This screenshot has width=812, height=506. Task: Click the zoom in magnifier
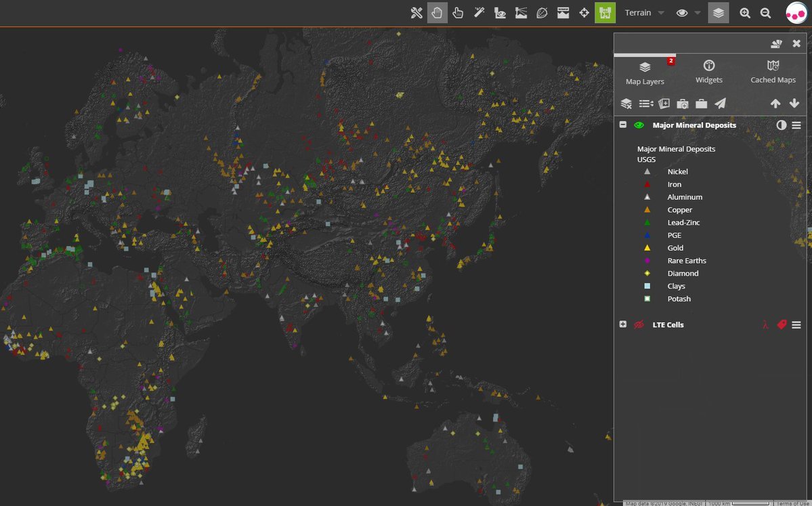coord(745,13)
